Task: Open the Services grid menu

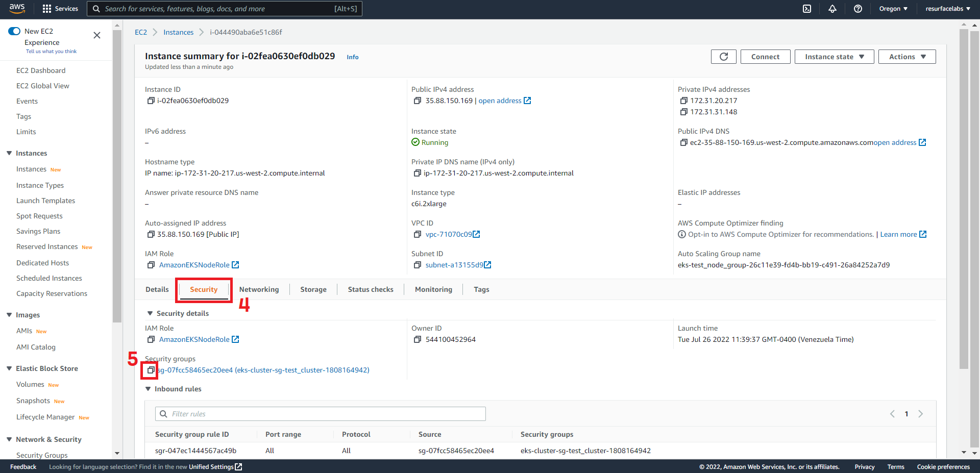Action: 60,9
